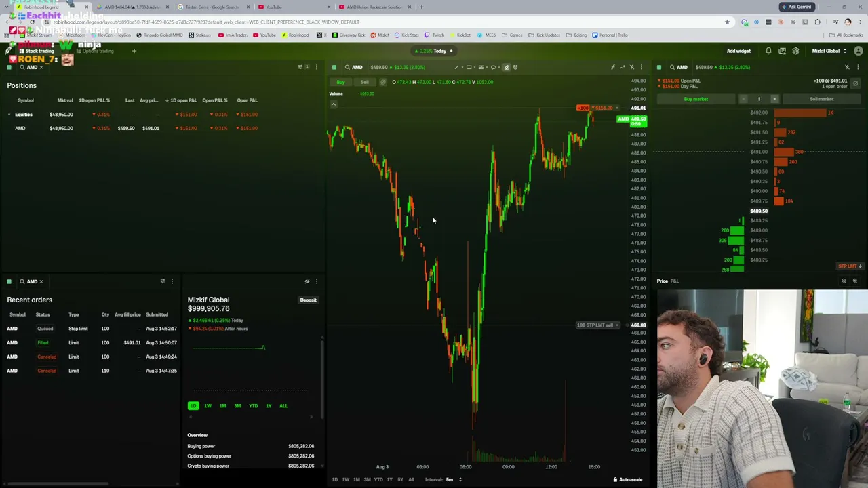Click the chart Sell button
Viewport: 868px width, 488px height.
pyautogui.click(x=365, y=82)
